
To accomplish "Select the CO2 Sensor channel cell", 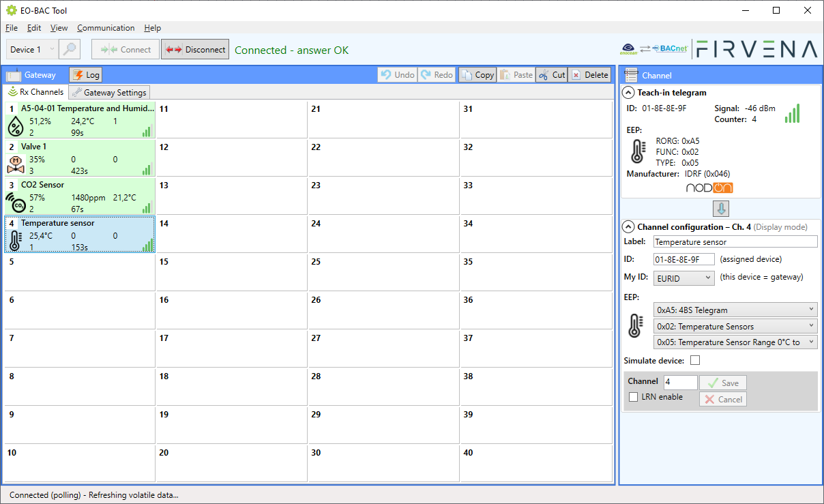I will coord(80,196).
